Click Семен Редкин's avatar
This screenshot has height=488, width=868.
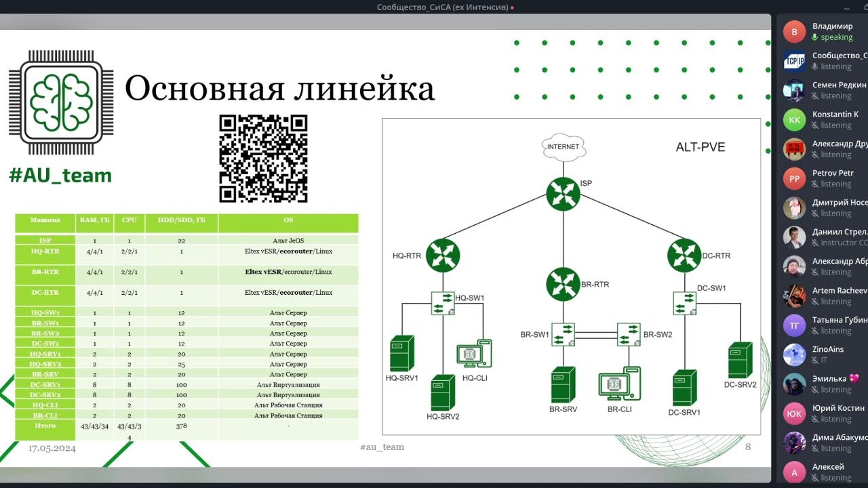(794, 91)
